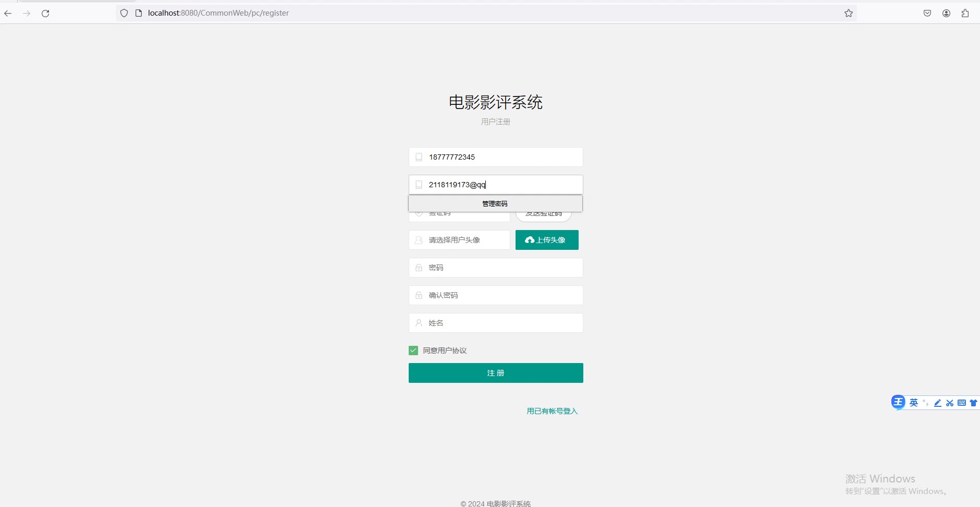Choose the 管理密码 autocomplete entry
The width and height of the screenshot is (980, 507).
click(495, 203)
